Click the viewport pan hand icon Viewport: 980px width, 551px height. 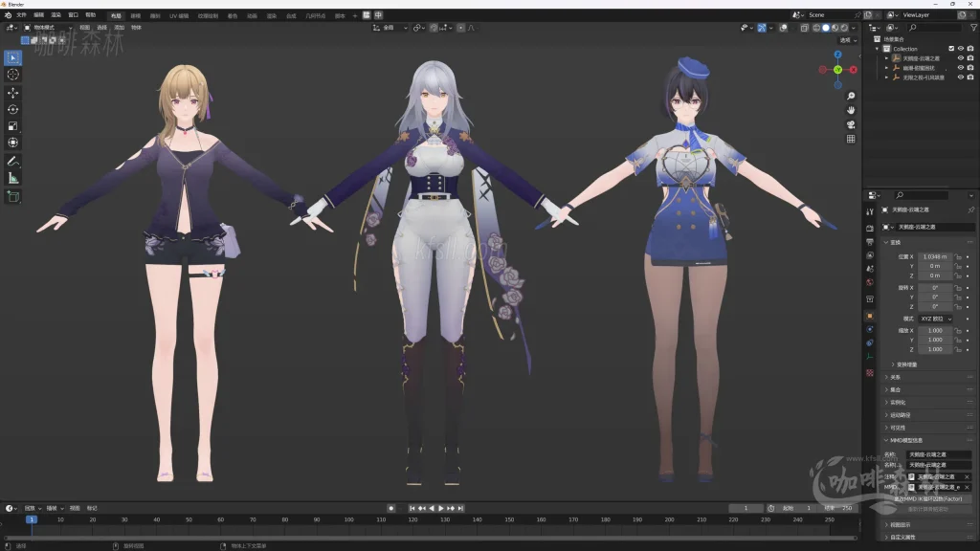[x=851, y=111]
